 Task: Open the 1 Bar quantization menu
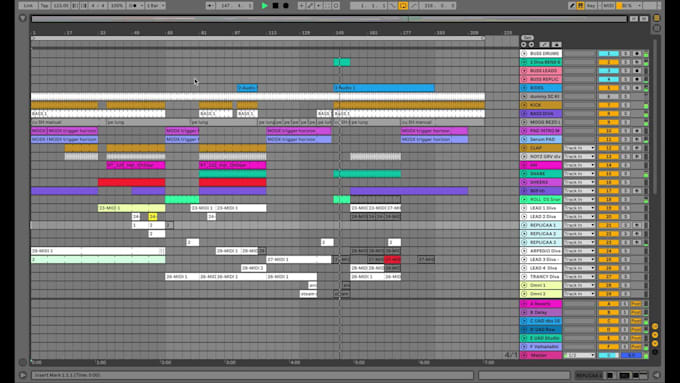pyautogui.click(x=155, y=6)
